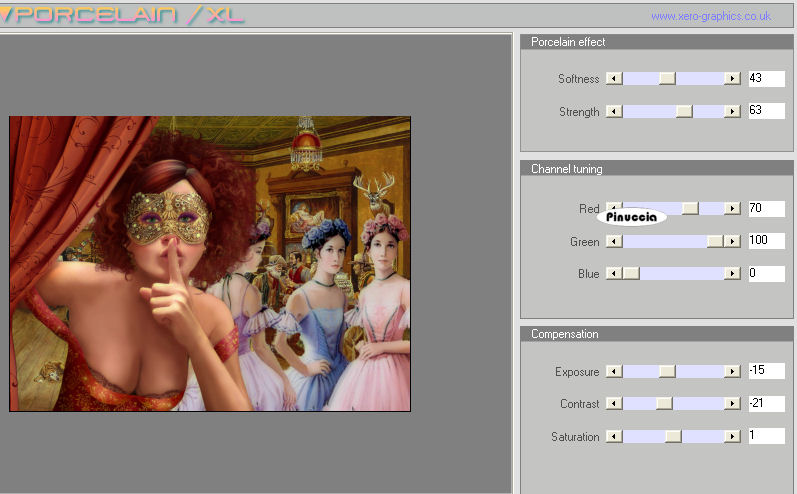The width and height of the screenshot is (797, 494).
Task: Open the www.xero-graphics.co.uk link
Action: pos(711,16)
